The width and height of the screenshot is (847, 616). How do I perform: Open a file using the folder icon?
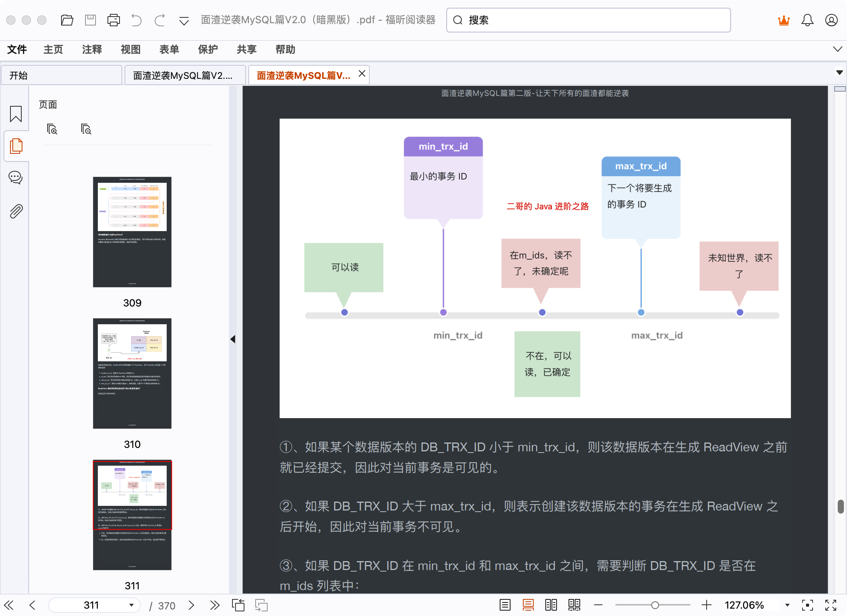coord(67,20)
